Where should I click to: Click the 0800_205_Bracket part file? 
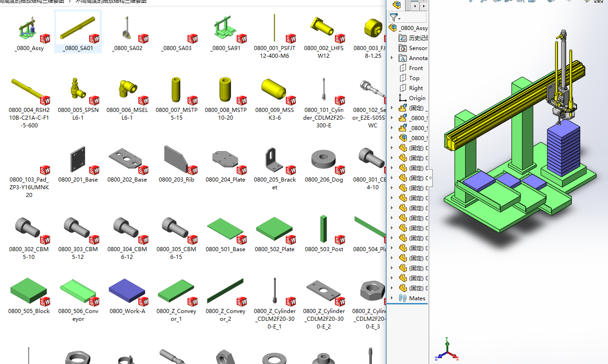[x=275, y=168]
